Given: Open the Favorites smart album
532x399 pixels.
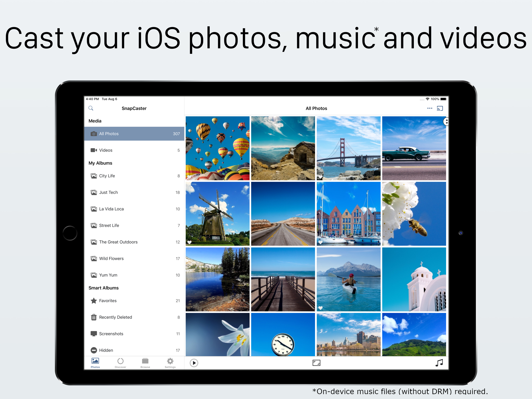Looking at the screenshot, I should (134, 301).
